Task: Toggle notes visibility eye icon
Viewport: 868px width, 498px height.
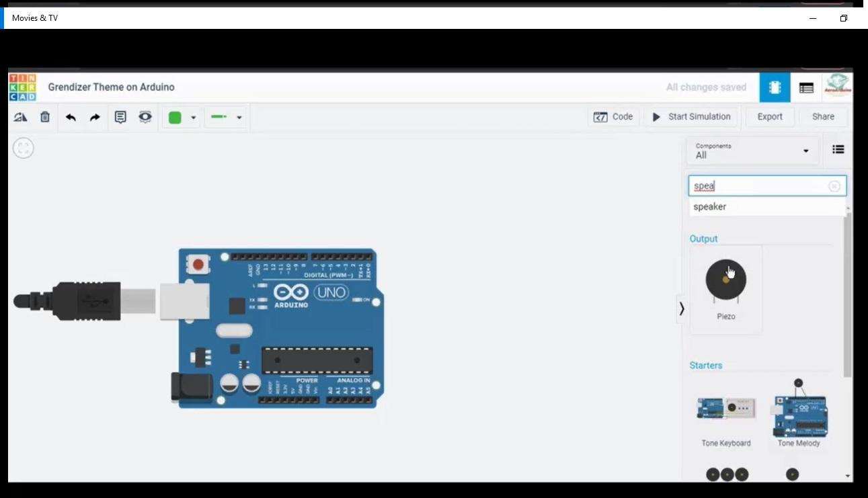Action: click(x=145, y=117)
